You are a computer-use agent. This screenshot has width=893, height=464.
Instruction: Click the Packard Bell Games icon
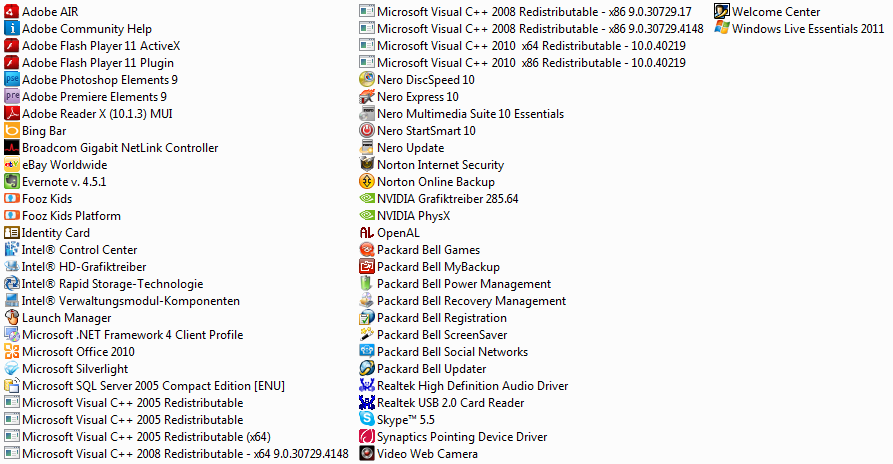pos(367,250)
